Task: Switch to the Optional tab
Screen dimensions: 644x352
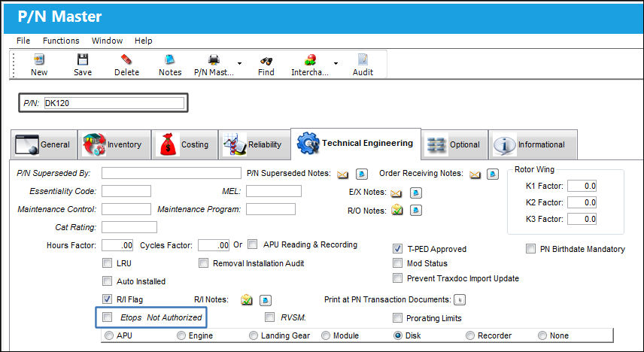Action: [454, 144]
